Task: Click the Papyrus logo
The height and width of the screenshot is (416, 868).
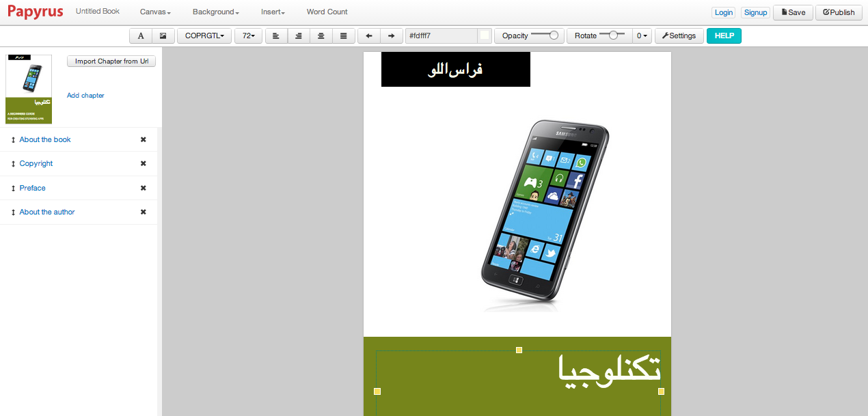Action: click(36, 12)
